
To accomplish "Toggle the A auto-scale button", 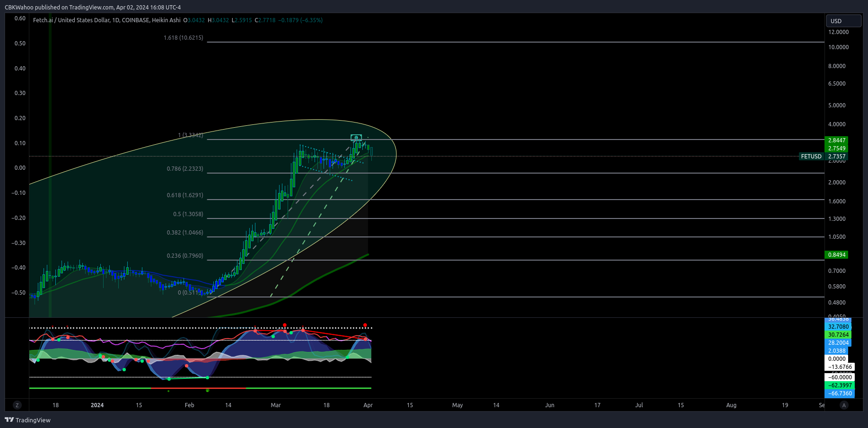I will [844, 405].
